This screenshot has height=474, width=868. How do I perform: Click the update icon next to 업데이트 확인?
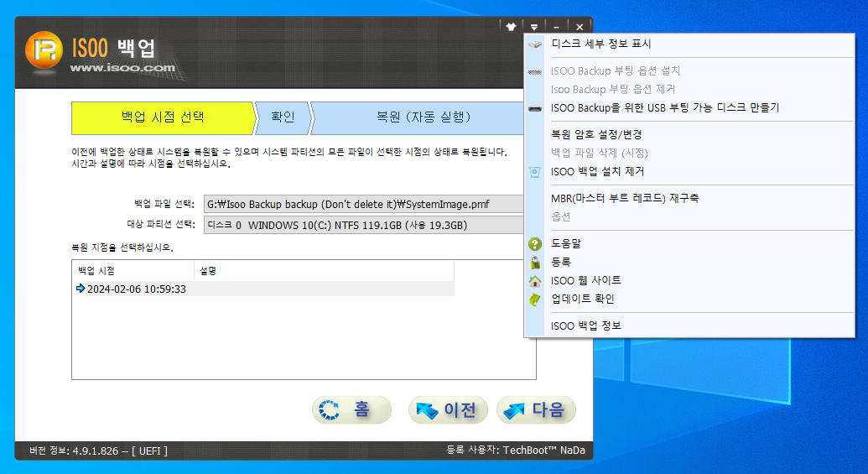pos(535,300)
